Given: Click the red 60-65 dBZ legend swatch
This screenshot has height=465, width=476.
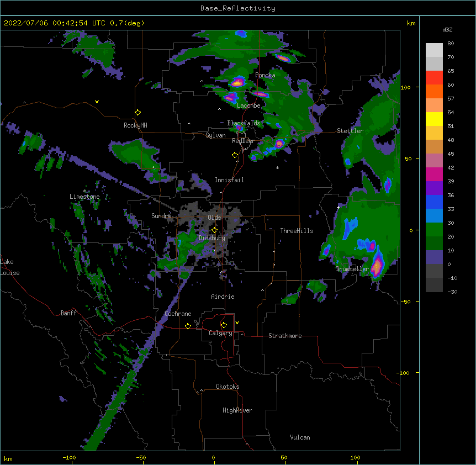Looking at the screenshot, I should point(434,78).
